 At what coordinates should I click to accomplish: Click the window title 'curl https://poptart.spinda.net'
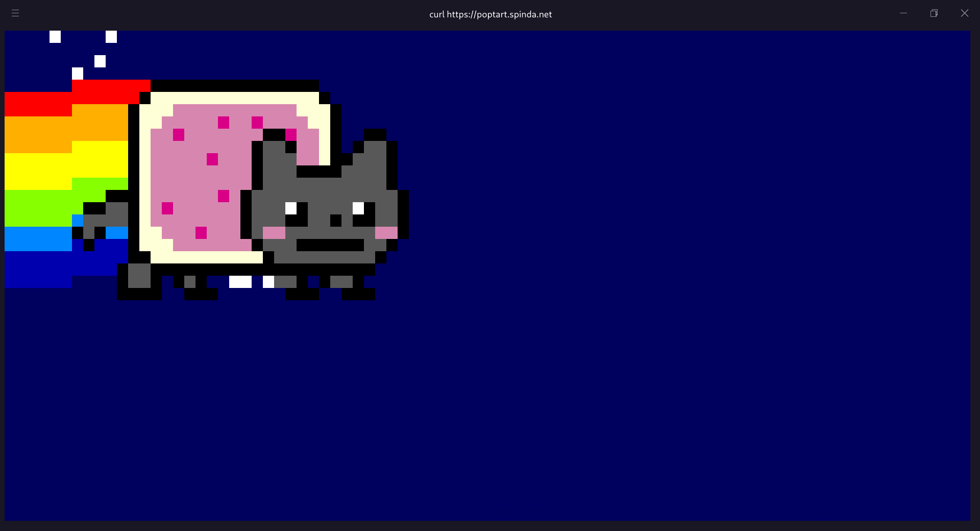coord(491,14)
